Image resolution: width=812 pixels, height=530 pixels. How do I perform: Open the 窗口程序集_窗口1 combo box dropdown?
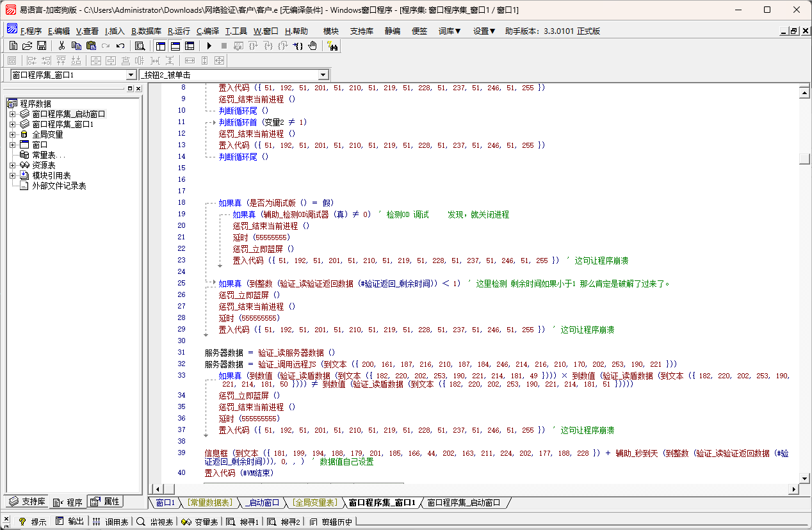pyautogui.click(x=131, y=75)
